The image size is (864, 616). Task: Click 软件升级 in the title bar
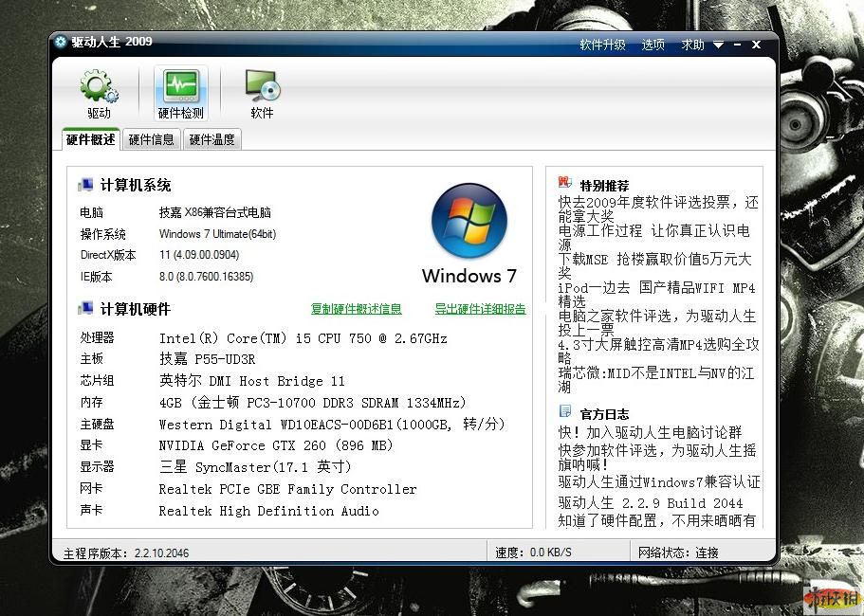[602, 45]
